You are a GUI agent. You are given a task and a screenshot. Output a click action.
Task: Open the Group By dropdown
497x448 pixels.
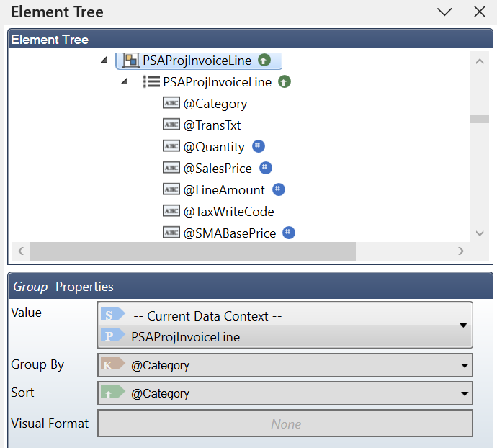point(463,365)
